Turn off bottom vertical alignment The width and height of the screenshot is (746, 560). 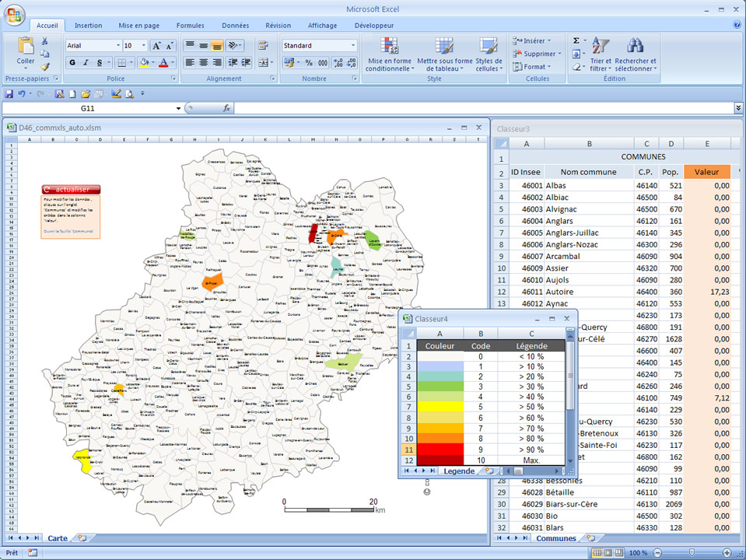point(216,46)
